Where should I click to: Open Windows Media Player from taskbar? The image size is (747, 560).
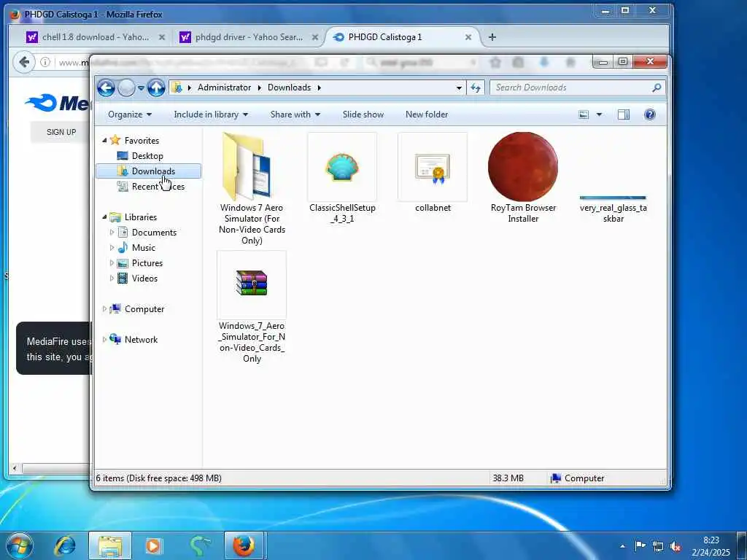(x=153, y=545)
